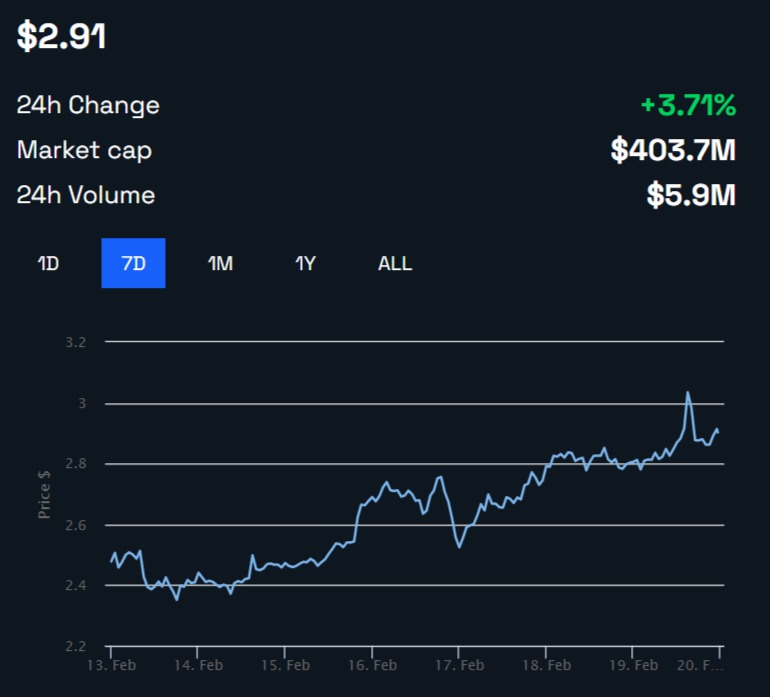Click the 3.2 price axis label
The image size is (770, 697).
76,342
